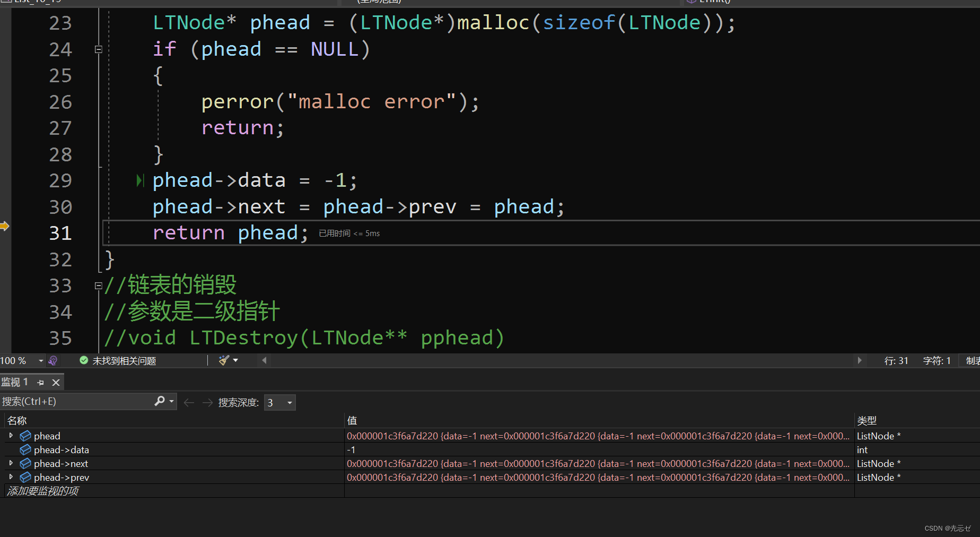Viewport: 980px width, 537px height.
Task: Expand the phead watch row
Action: (x=11, y=436)
